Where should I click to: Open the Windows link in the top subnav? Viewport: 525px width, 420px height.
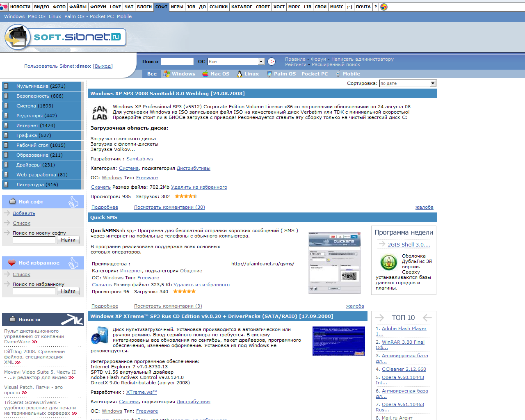coord(14,16)
